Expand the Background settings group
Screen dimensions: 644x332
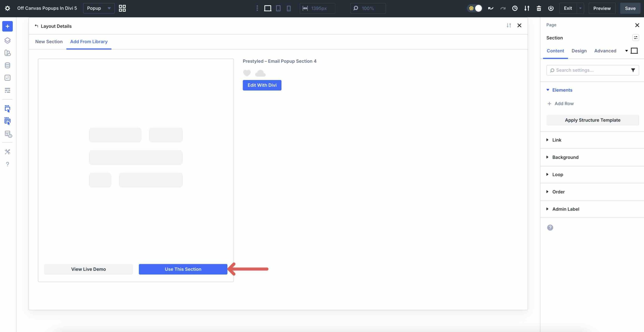[x=565, y=157]
